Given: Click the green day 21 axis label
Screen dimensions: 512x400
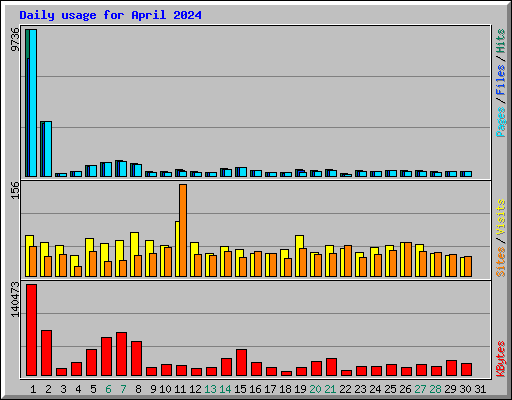Looking at the screenshot, I should 330,389.
